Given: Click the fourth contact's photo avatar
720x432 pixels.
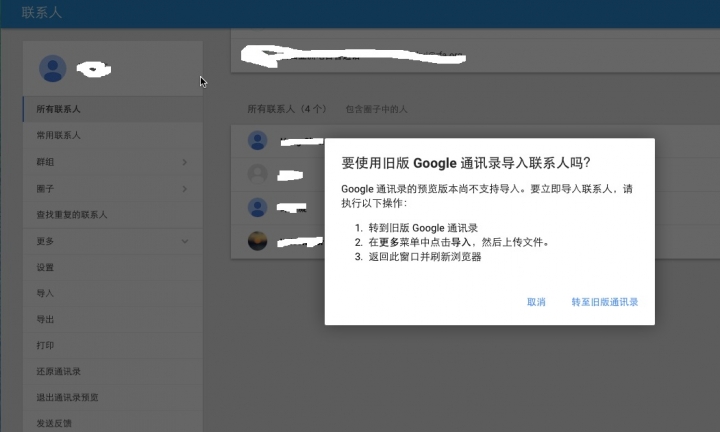Looking at the screenshot, I should (258, 241).
